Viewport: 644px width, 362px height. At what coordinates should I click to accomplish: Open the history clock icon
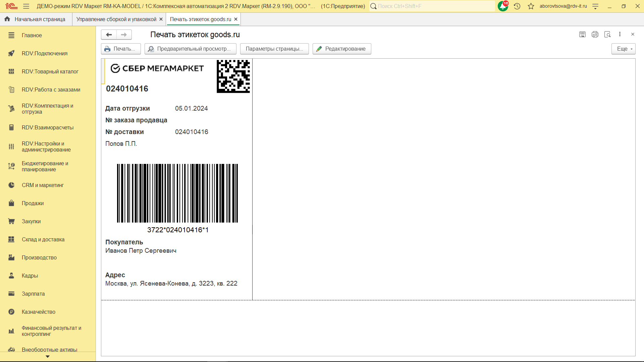coord(517,6)
